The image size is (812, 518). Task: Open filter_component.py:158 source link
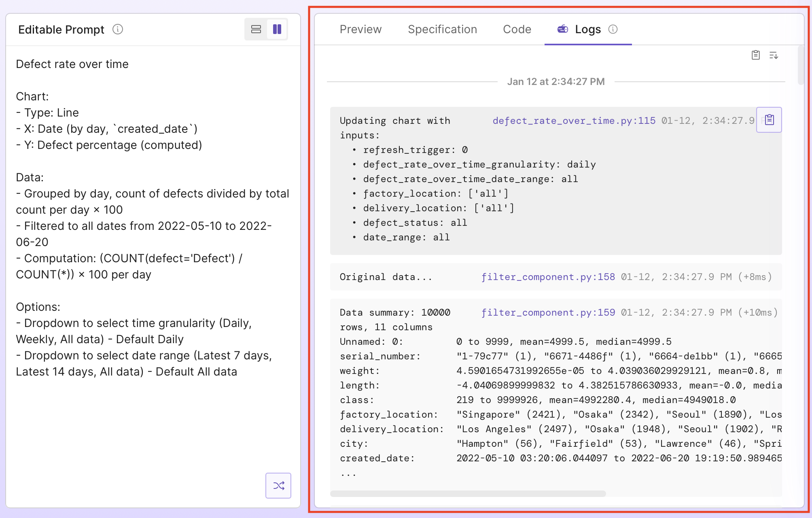click(548, 277)
